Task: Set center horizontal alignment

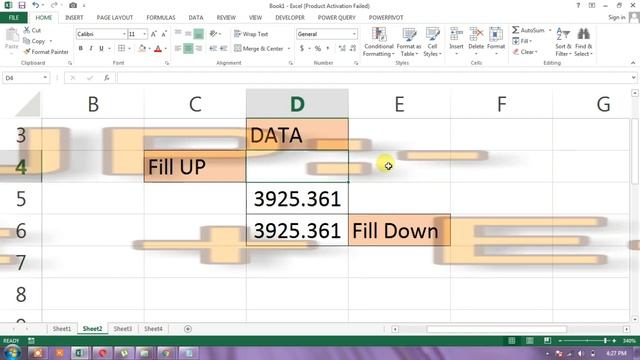Action: [188, 49]
